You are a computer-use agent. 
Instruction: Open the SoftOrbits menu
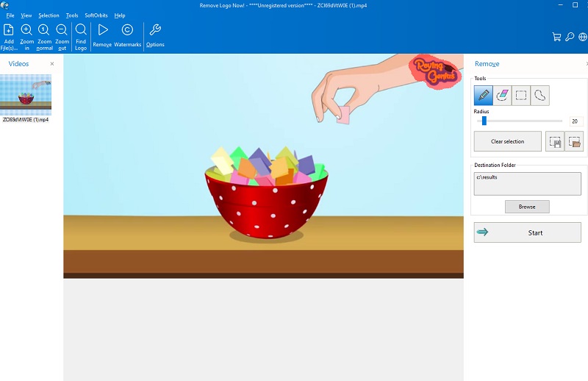[x=96, y=15]
